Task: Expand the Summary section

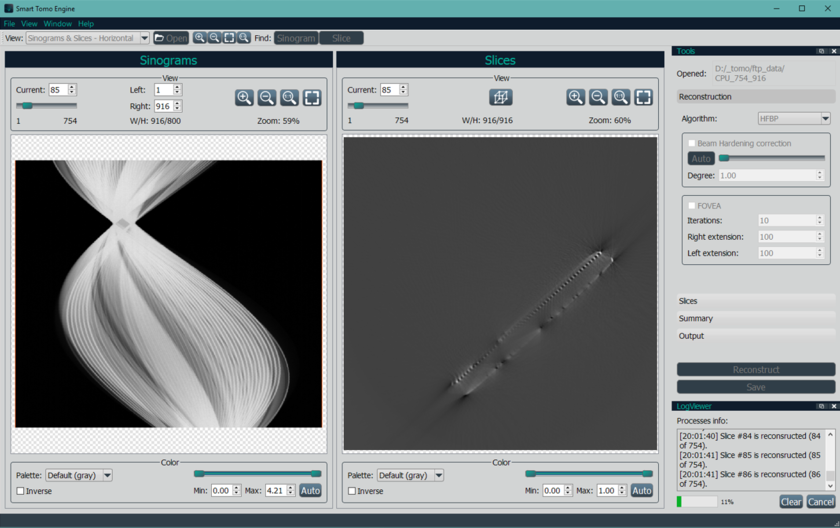Action: click(x=696, y=318)
